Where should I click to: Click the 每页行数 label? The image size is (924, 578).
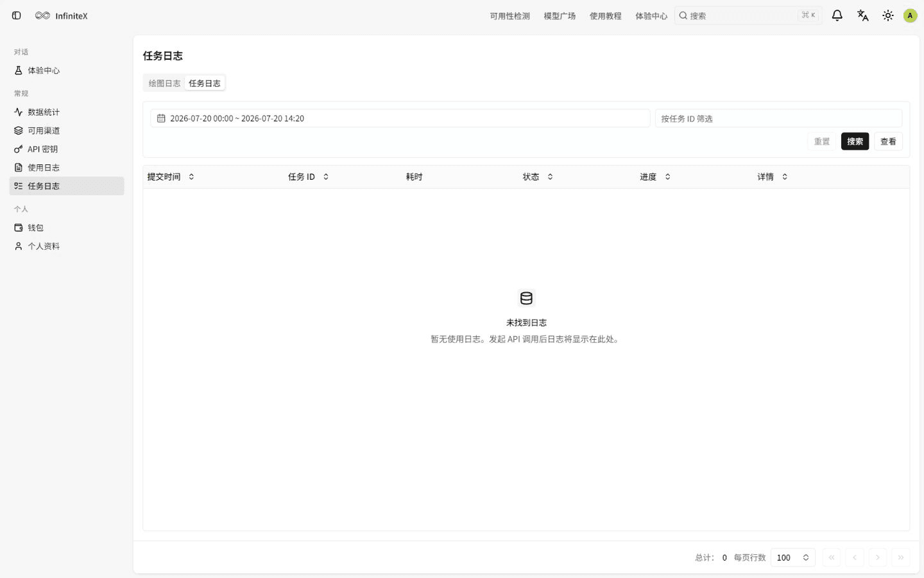point(749,557)
